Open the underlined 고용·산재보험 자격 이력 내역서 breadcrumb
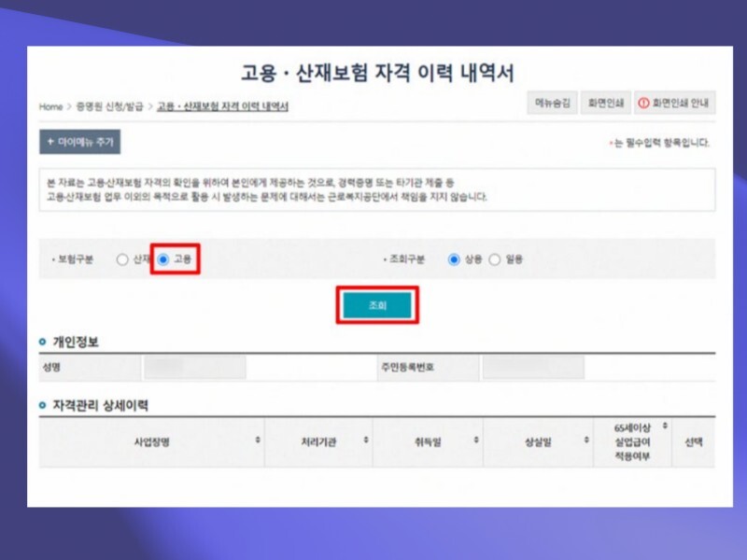Screen dimensions: 747x560 pyautogui.click(x=222, y=106)
